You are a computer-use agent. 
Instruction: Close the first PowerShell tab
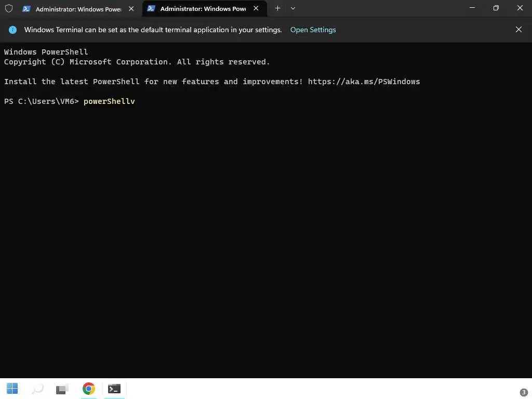tap(131, 9)
